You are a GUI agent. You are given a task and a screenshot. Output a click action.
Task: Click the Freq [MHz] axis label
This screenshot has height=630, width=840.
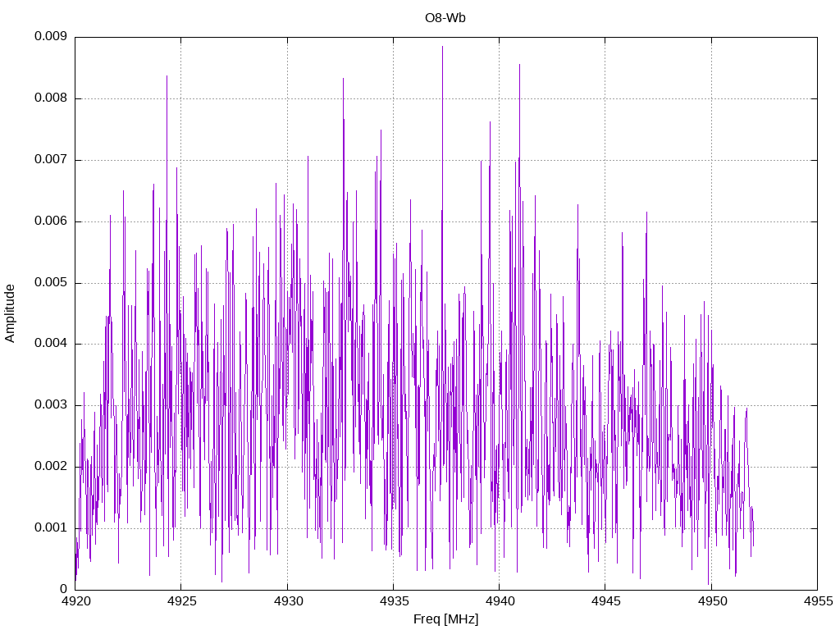pyautogui.click(x=445, y=619)
